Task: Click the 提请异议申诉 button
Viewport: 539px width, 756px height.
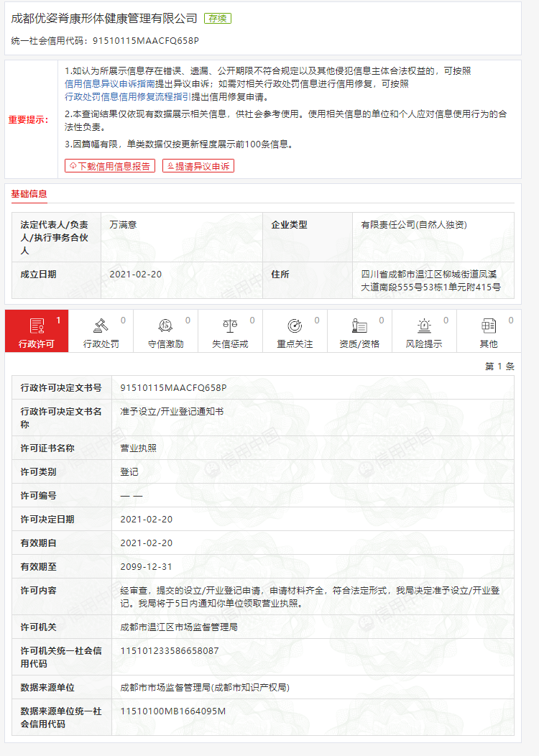Action: (198, 166)
